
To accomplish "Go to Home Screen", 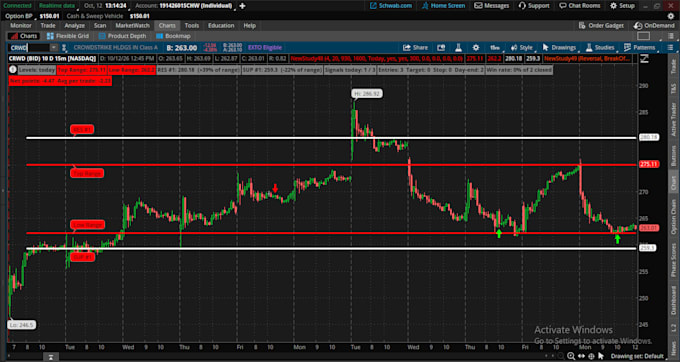I will pyautogui.click(x=443, y=6).
